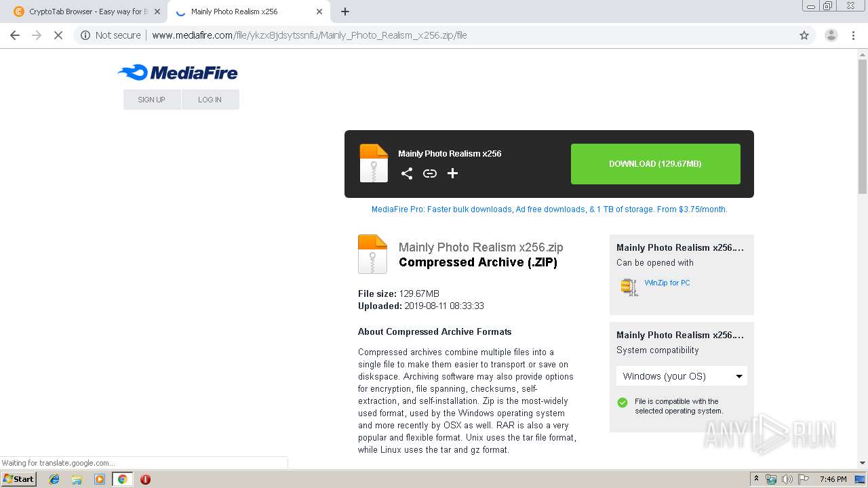Screen dimensions: 868x488
Task: Open Windows Explorer folder in taskbar
Action: pyautogui.click(x=77, y=479)
